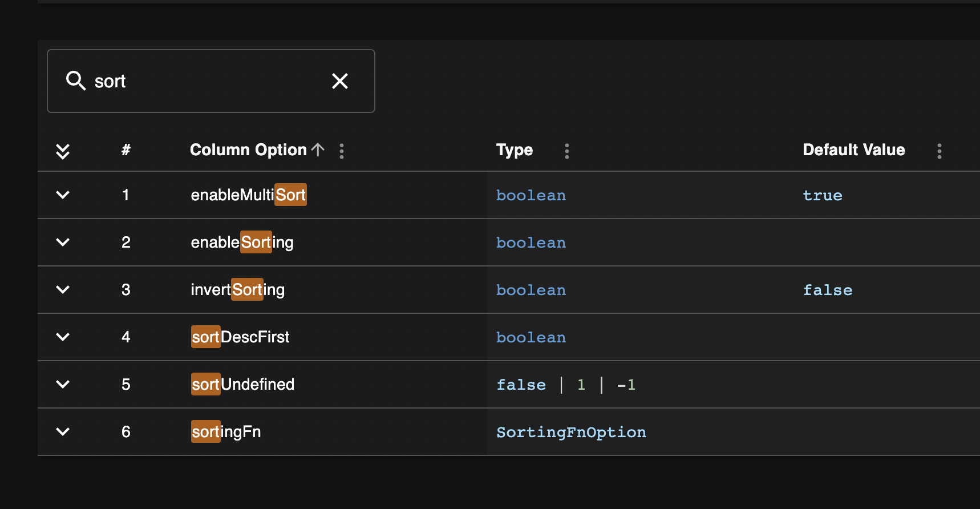The width and height of the screenshot is (980, 509).
Task: Clear the search field with X
Action: tap(340, 81)
